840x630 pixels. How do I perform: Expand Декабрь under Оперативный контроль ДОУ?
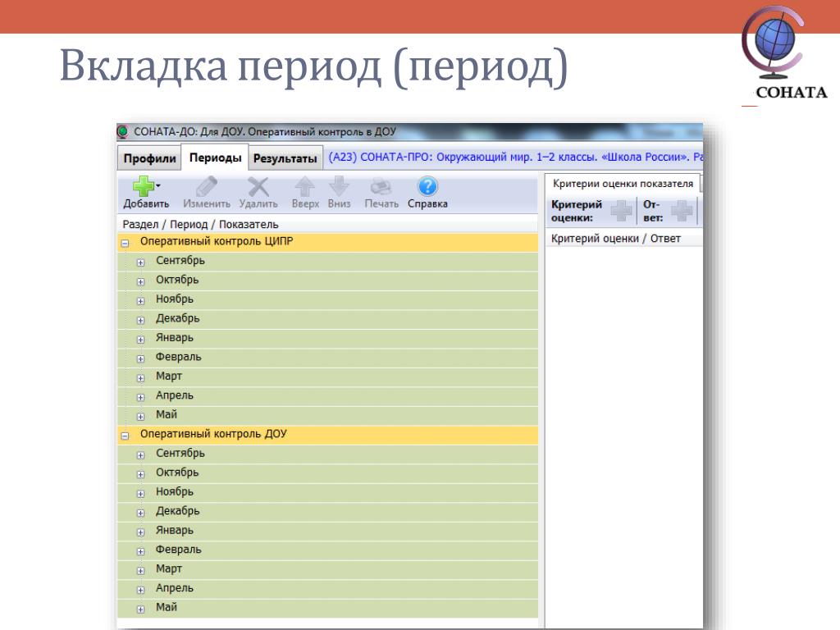pos(140,514)
